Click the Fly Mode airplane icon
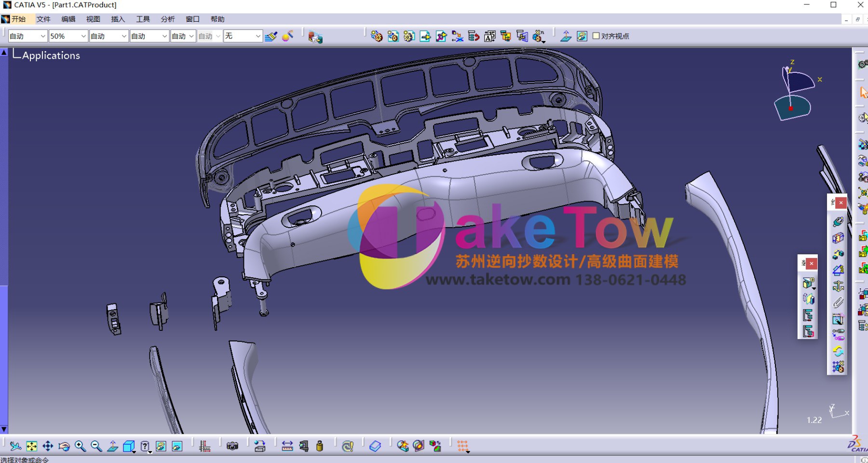Screen dimensions: 868x463 [15, 446]
